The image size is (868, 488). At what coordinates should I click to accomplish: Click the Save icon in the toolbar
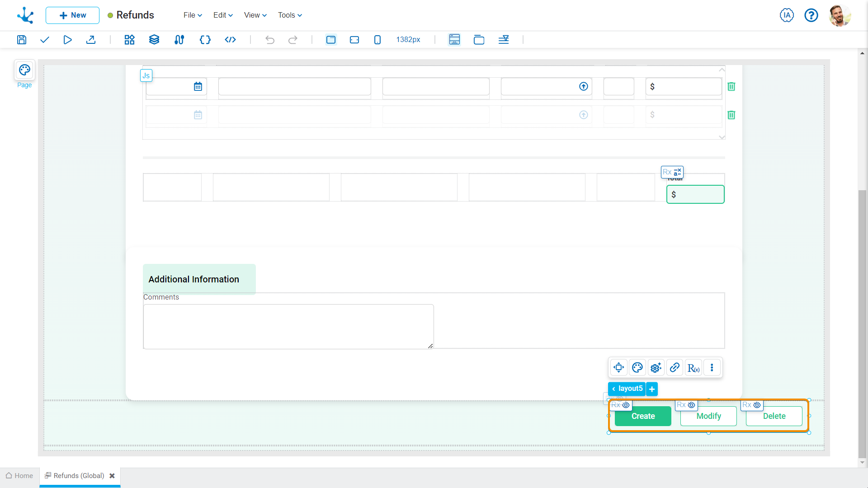21,40
